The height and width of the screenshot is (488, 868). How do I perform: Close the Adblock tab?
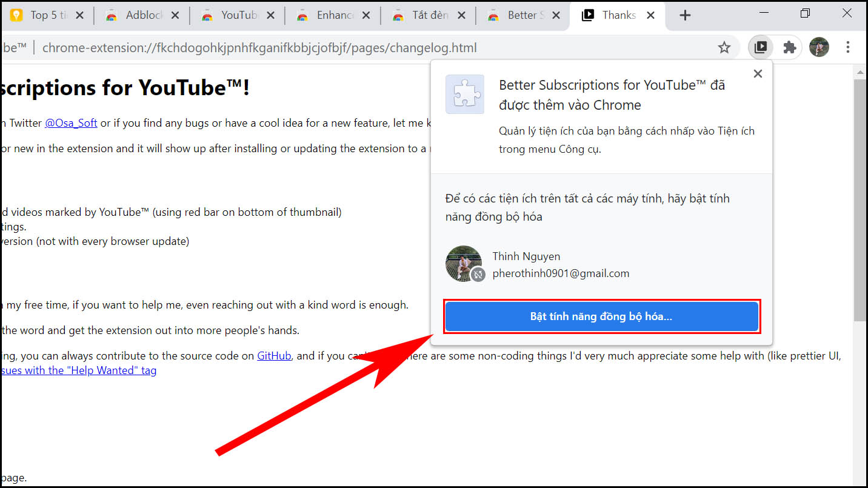coord(175,16)
